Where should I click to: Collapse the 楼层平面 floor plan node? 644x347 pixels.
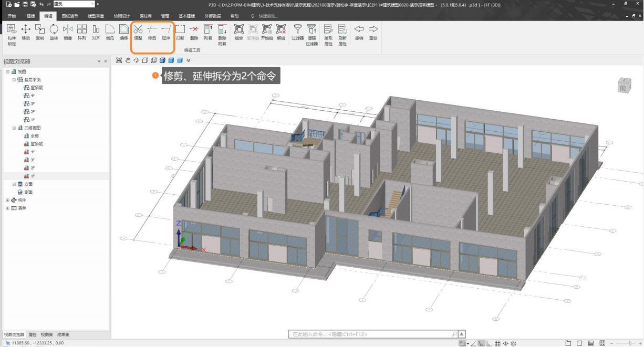[14, 80]
